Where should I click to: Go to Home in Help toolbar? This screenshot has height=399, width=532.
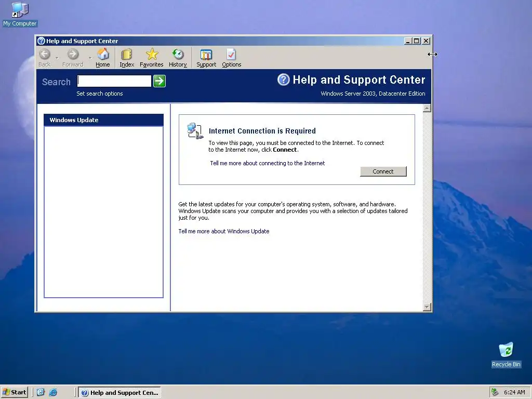[x=103, y=58]
